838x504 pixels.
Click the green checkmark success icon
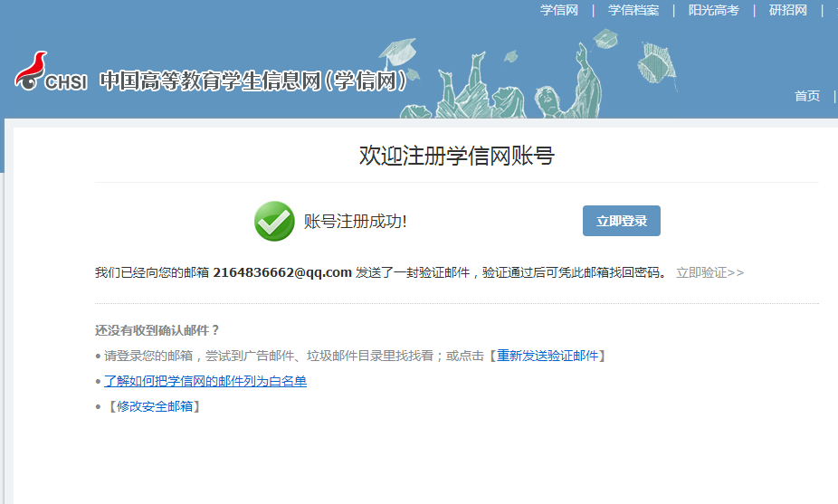coord(274,221)
